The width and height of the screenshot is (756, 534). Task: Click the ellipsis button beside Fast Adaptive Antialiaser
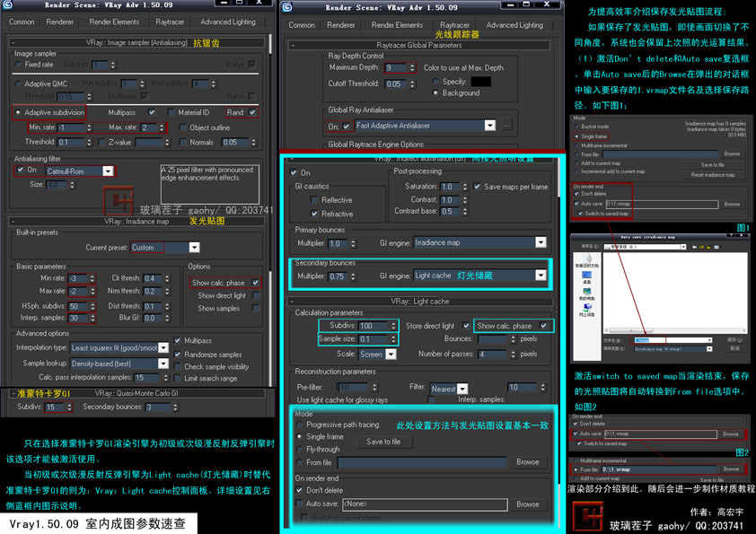point(506,126)
